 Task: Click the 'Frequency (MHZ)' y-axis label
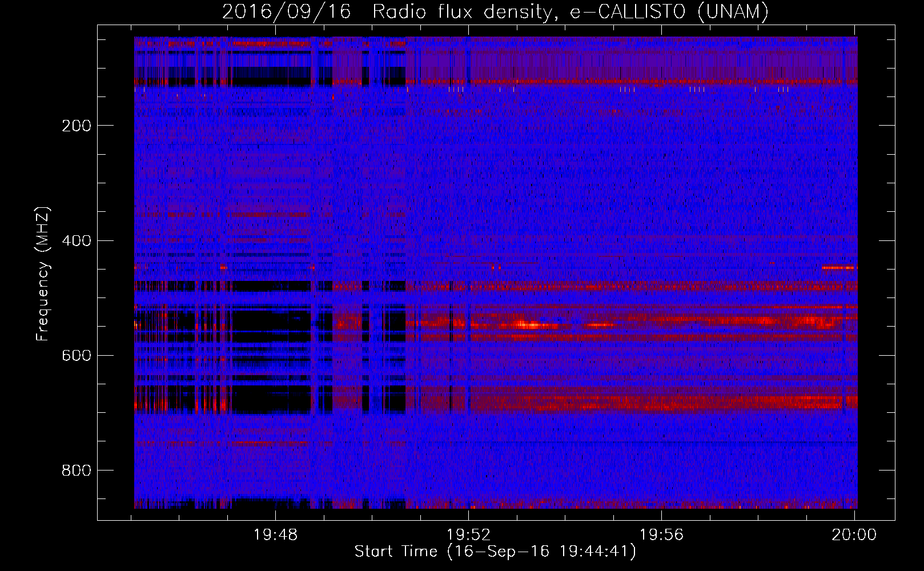click(42, 274)
